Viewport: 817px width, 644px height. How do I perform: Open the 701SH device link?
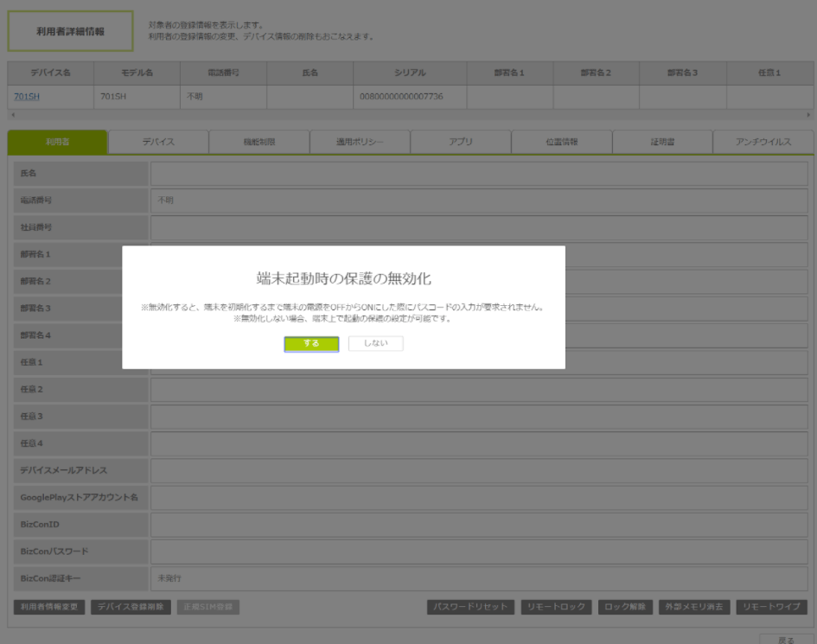(27, 97)
